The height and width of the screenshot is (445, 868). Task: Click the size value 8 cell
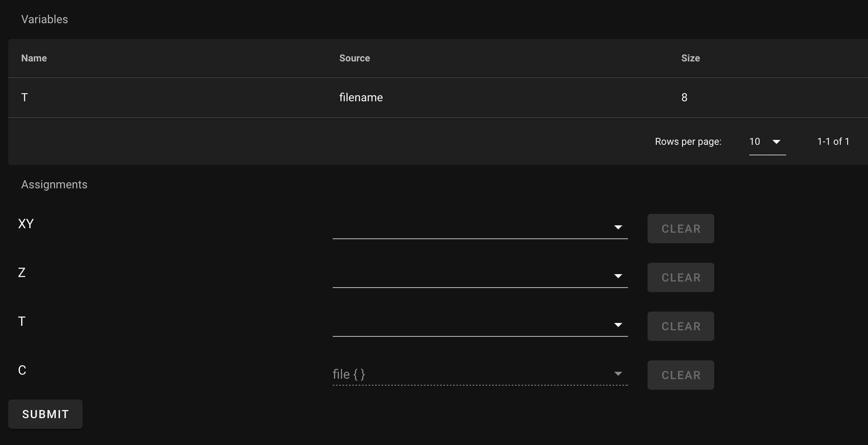(684, 98)
